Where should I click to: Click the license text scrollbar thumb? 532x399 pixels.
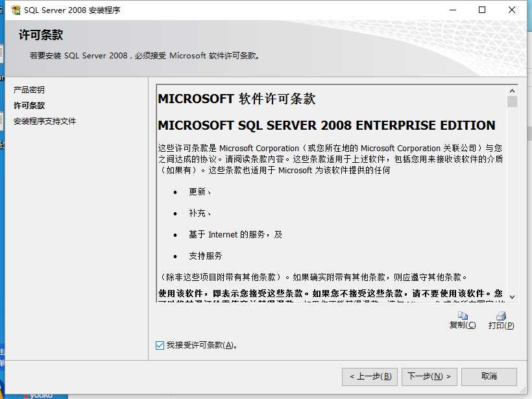(x=512, y=101)
